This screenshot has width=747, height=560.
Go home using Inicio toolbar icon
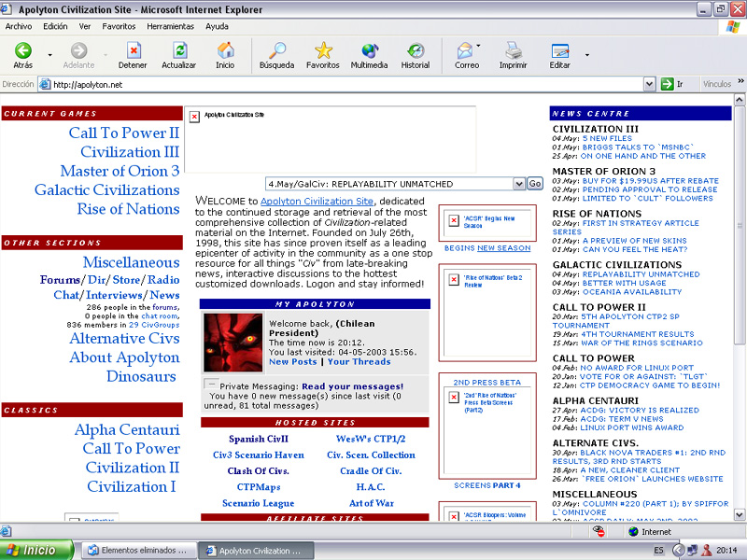pyautogui.click(x=225, y=50)
